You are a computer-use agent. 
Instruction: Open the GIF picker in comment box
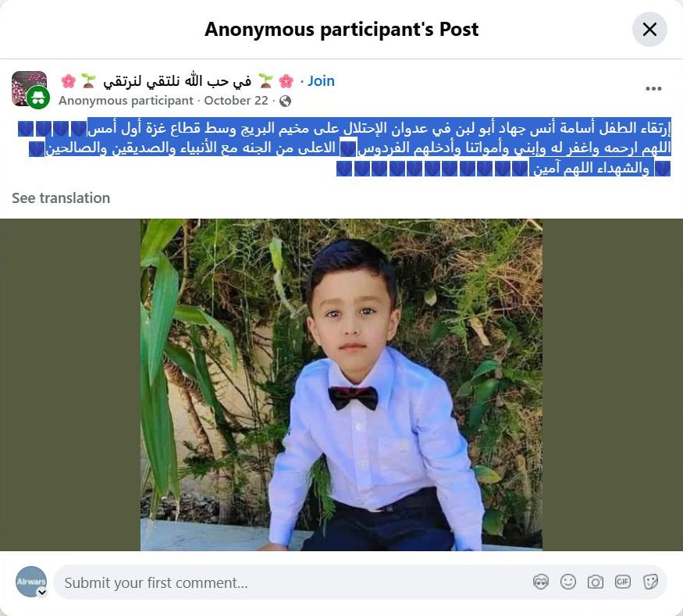(x=623, y=582)
